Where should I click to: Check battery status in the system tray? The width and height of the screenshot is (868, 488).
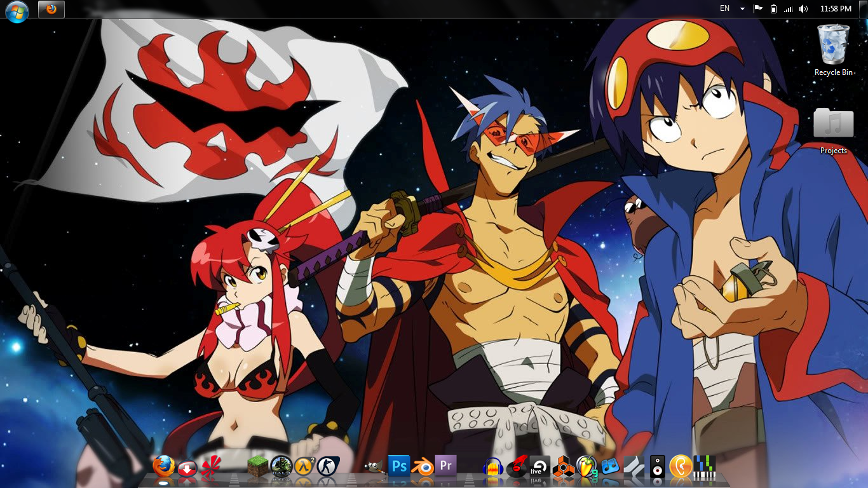click(x=773, y=8)
